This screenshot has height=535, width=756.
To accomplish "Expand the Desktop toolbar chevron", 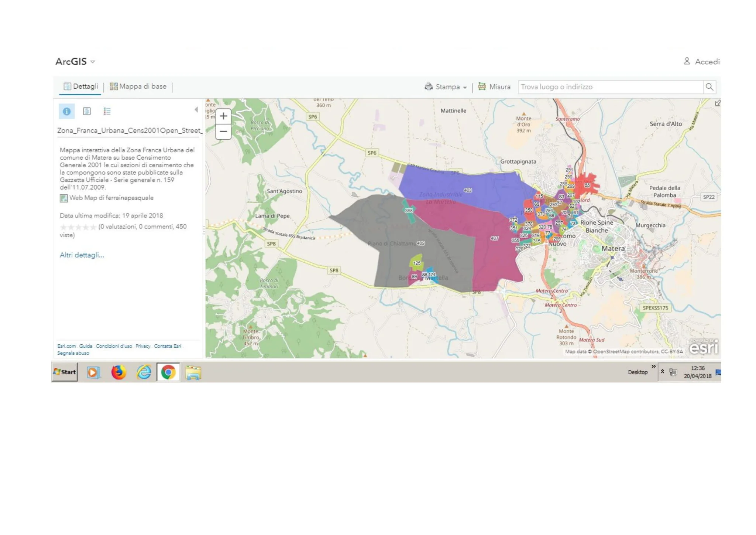I will tap(654, 367).
